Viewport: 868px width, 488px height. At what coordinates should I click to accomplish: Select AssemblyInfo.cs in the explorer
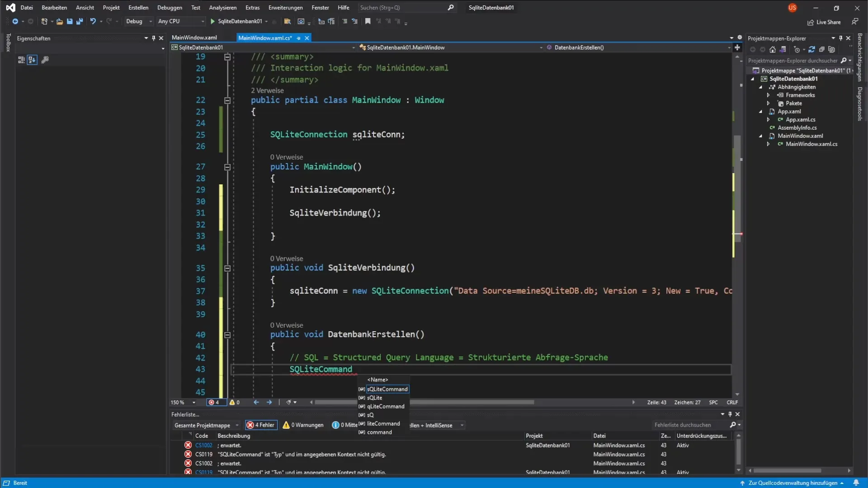pos(797,128)
